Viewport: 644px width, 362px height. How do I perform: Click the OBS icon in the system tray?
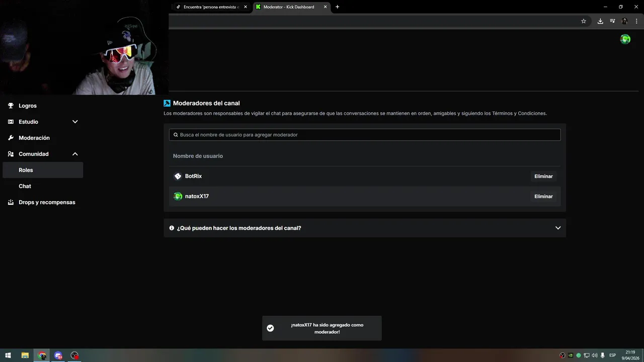click(562, 355)
